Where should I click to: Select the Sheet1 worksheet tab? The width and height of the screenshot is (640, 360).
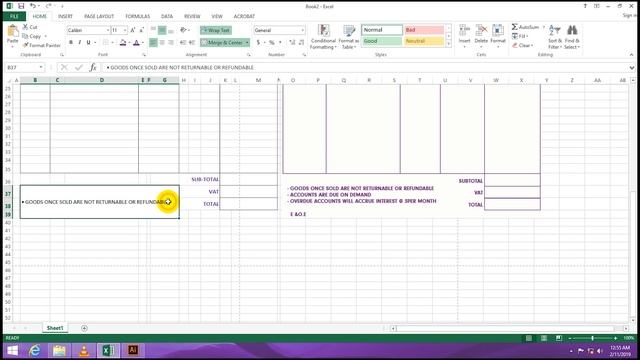click(55, 328)
